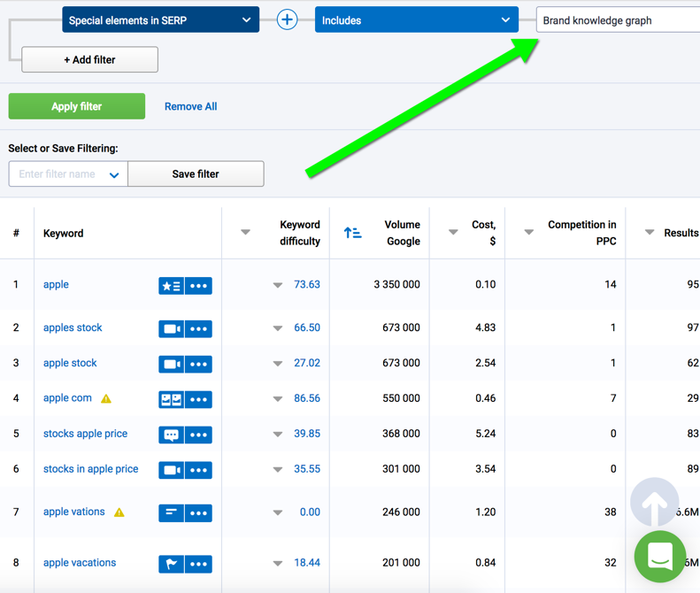Open the green chat widget

[660, 557]
